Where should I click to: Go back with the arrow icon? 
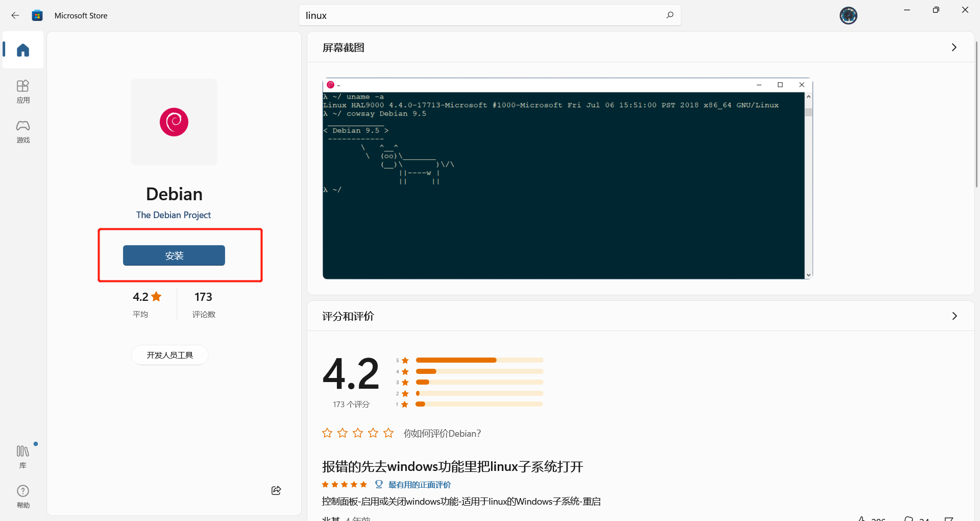coord(15,15)
